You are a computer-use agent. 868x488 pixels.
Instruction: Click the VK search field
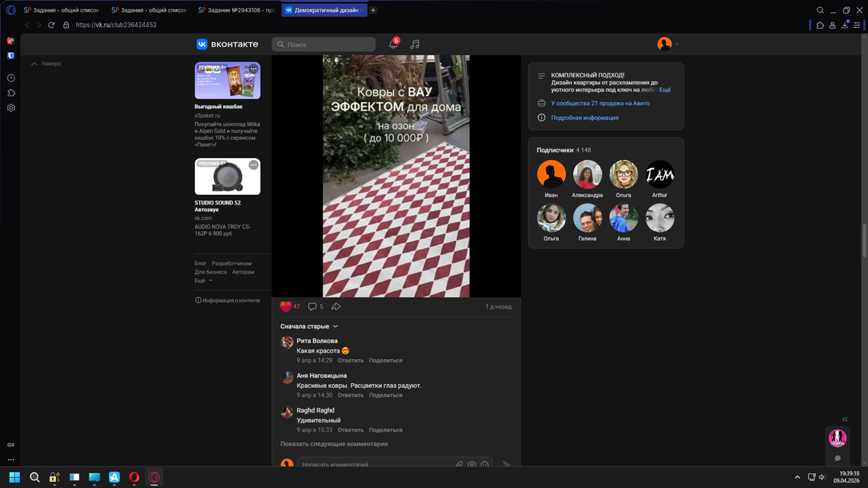(324, 45)
